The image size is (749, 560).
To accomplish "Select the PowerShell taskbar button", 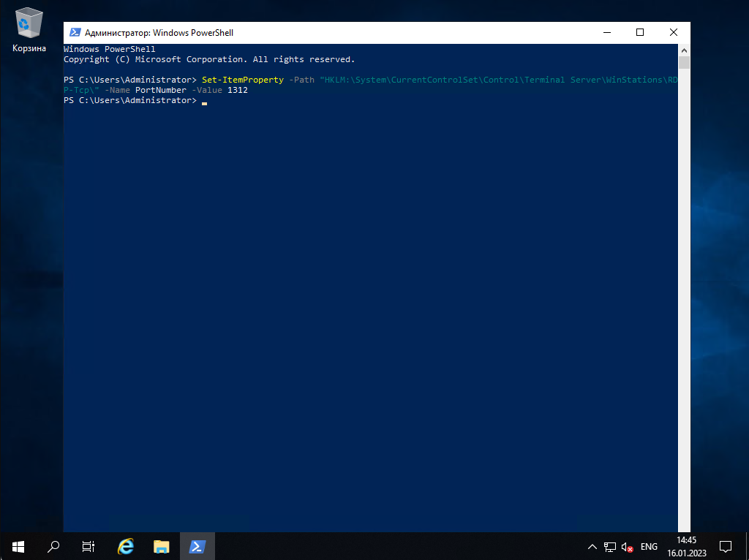I will 197,546.
